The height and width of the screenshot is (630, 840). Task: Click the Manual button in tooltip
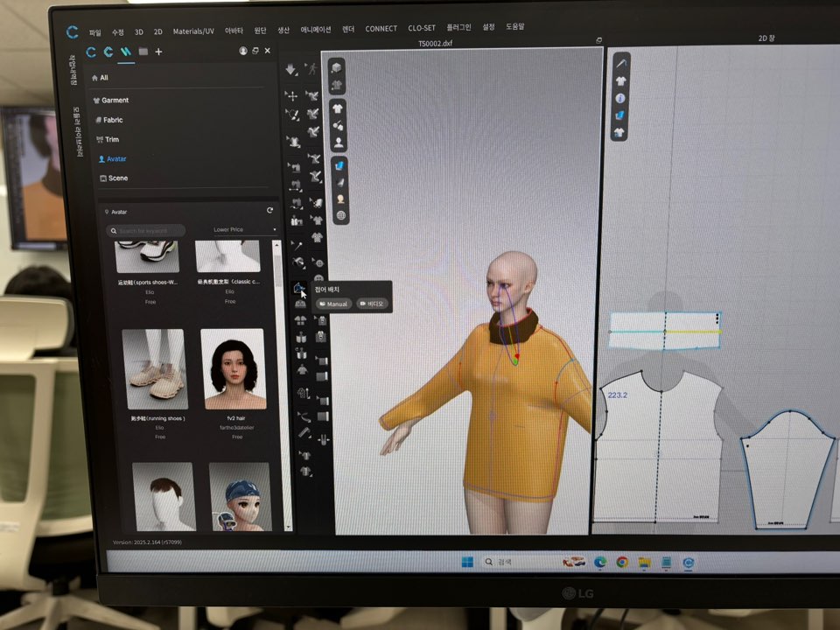click(x=333, y=304)
